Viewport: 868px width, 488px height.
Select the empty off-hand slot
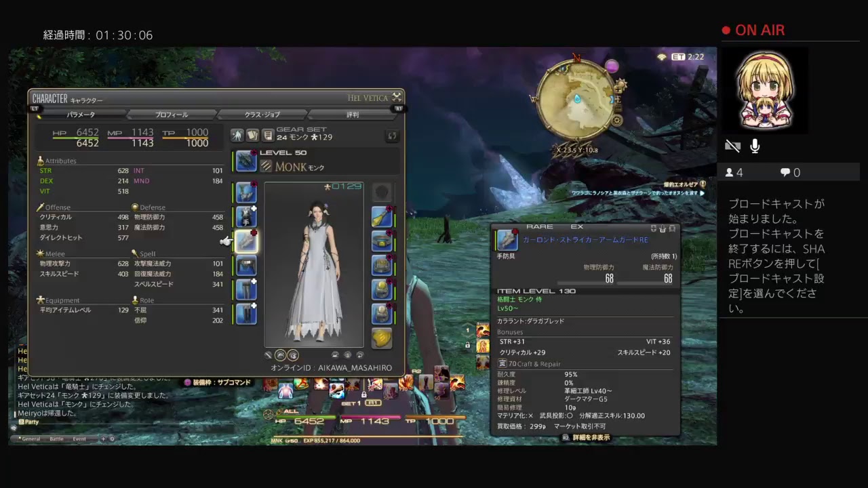click(x=382, y=192)
